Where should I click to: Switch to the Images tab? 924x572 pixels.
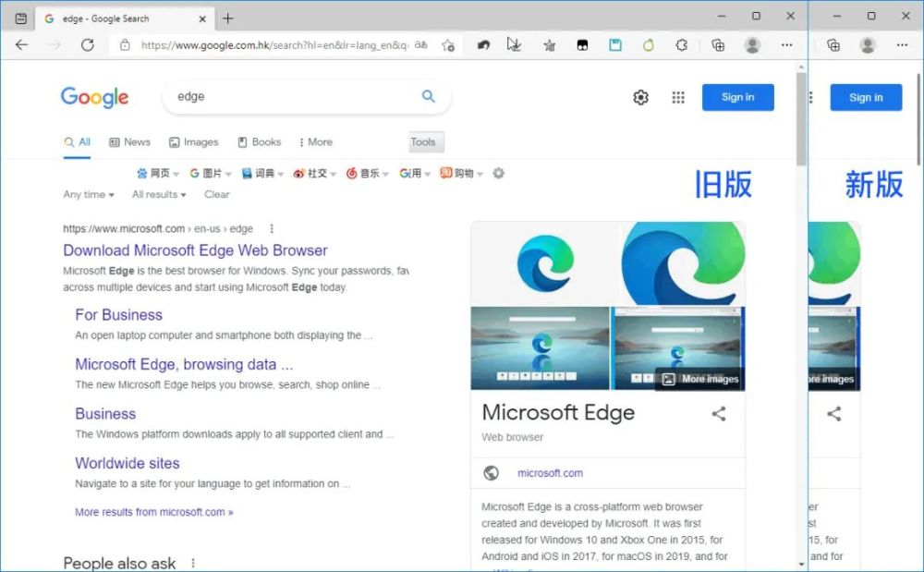194,142
